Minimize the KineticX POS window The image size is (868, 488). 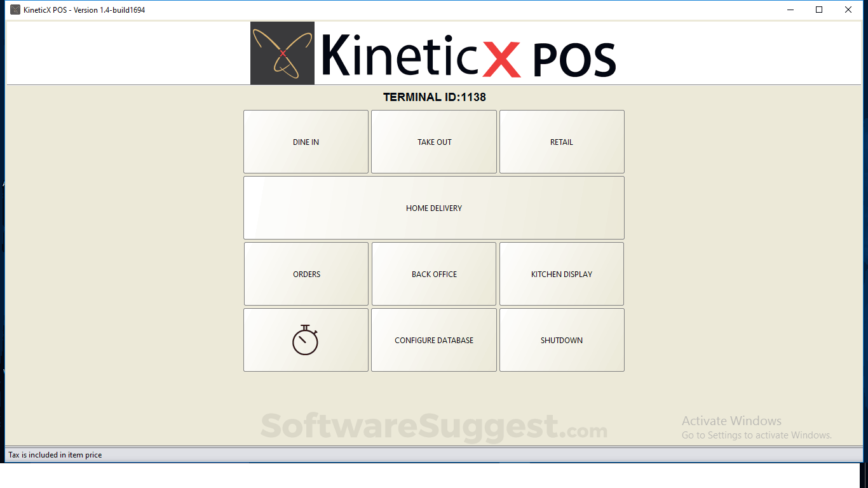pos(790,10)
